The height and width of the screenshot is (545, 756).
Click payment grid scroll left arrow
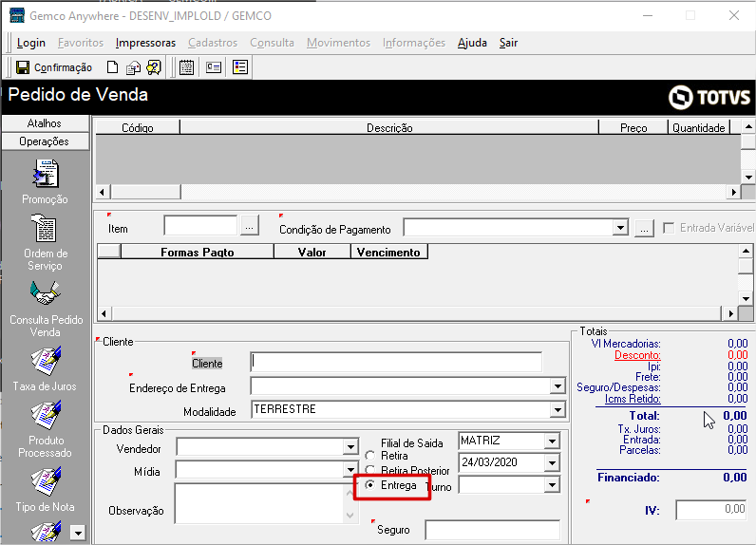[x=104, y=313]
